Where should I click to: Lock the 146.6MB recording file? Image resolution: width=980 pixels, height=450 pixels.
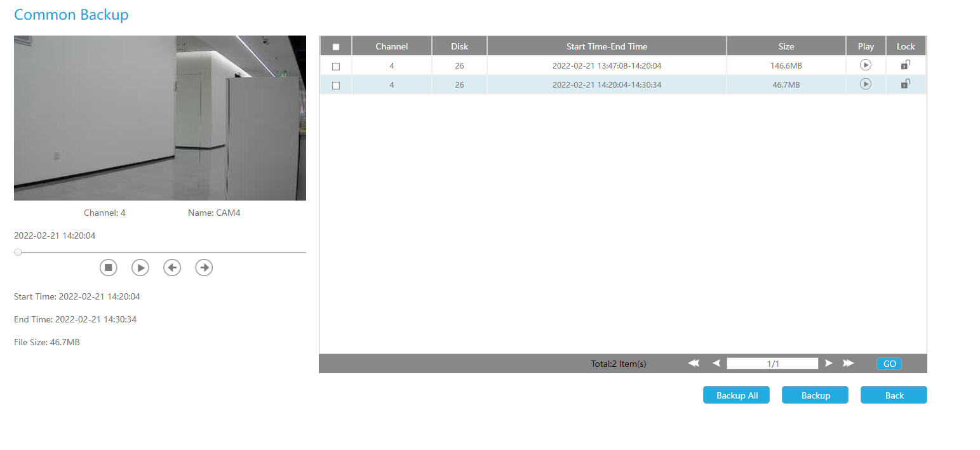(x=906, y=65)
